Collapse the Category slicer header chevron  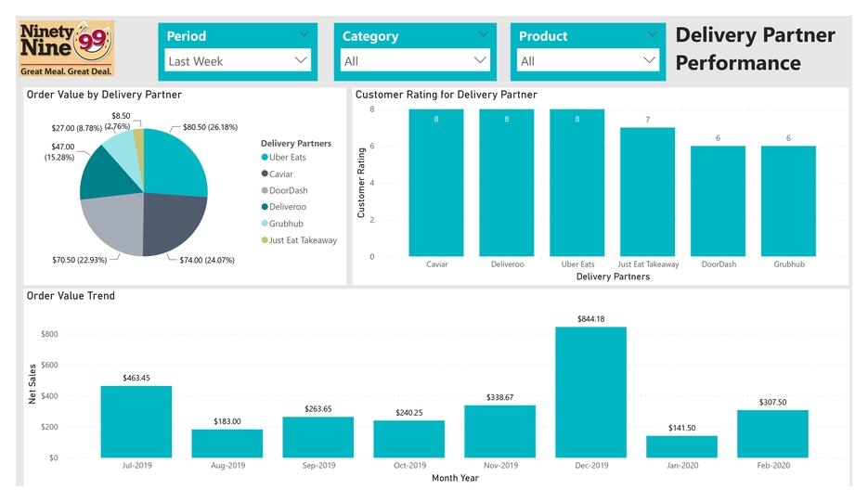(x=482, y=33)
